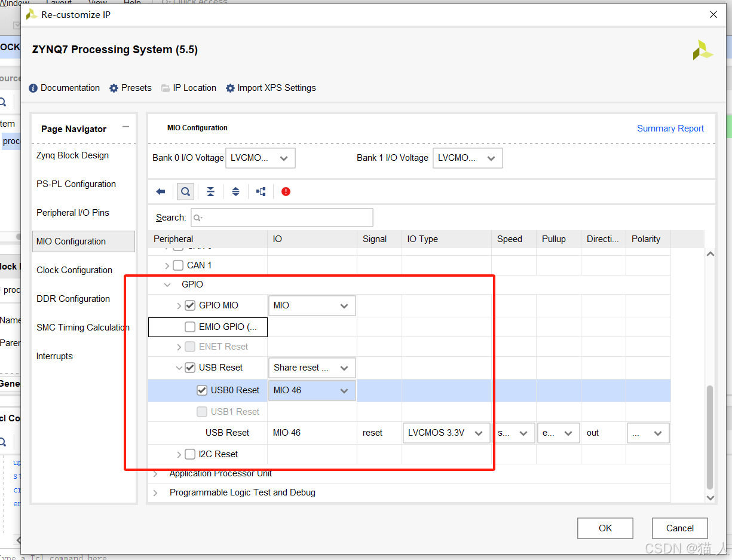The height and width of the screenshot is (560, 732).
Task: Open IP Location folder option
Action: tap(189, 88)
